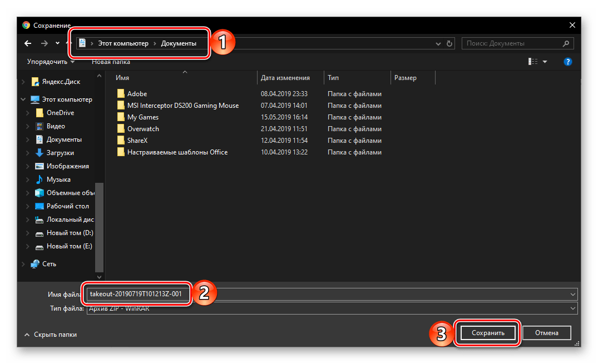598x364 pixels.
Task: Expand the Яндекс.Диск tree node
Action: 23,82
